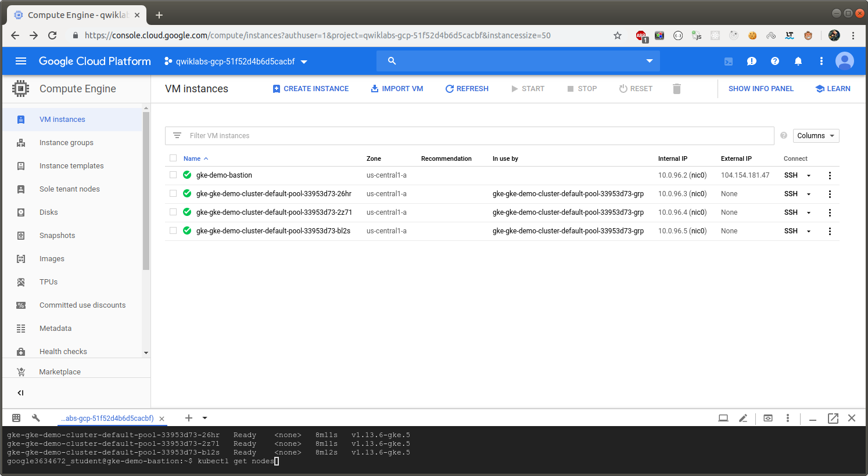The image size is (868, 476).
Task: Open more actions for pool-33953d73-26hr row
Action: coord(830,194)
